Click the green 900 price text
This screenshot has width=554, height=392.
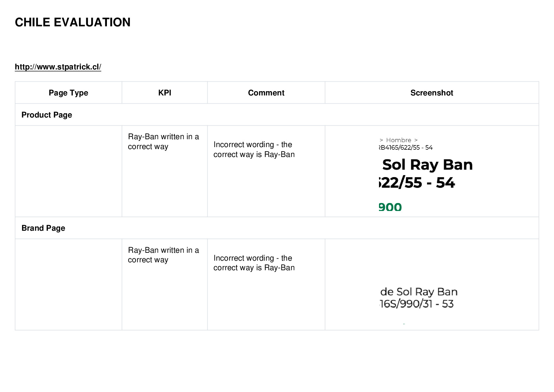(x=390, y=207)
